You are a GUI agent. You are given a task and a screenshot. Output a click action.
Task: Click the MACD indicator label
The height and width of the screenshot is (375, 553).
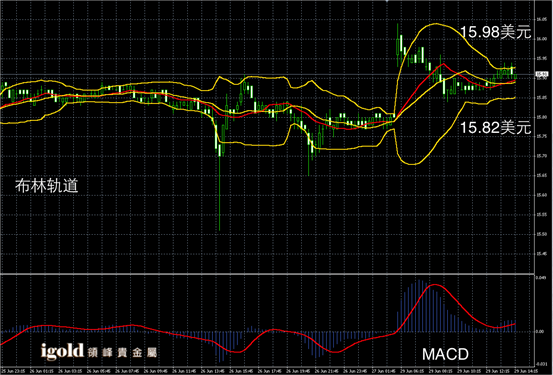click(445, 354)
